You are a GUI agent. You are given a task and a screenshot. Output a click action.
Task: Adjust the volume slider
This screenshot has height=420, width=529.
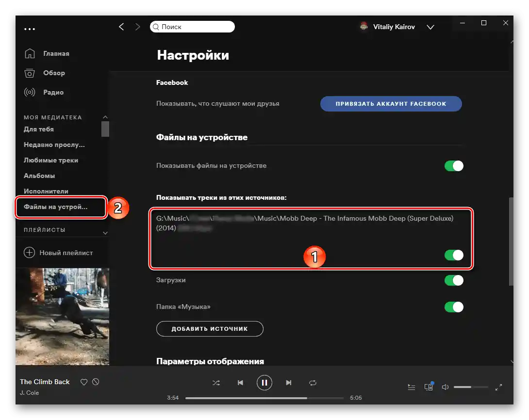click(470, 387)
